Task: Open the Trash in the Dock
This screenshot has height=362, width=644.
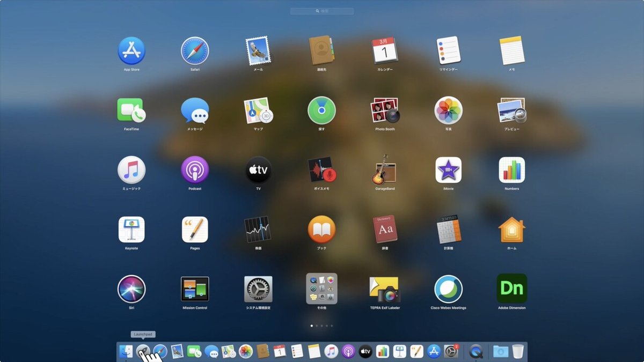Action: pos(518,351)
